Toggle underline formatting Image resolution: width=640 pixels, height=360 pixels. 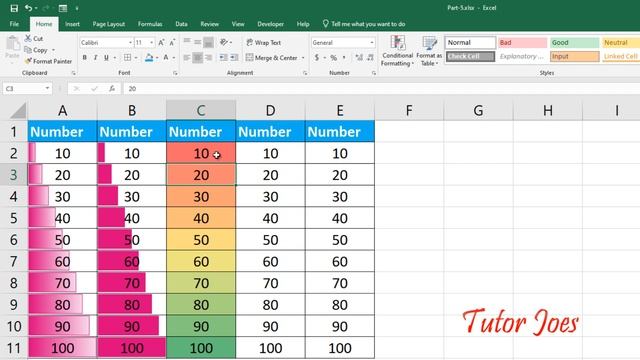pos(106,58)
